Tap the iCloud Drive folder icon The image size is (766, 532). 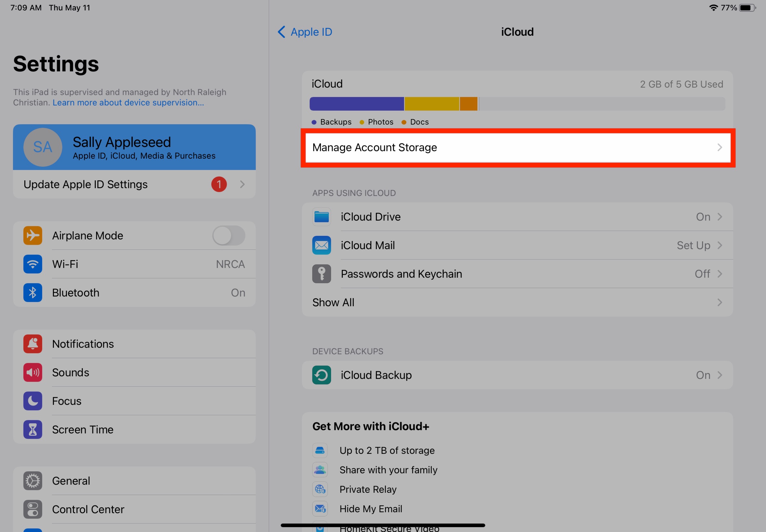point(321,217)
